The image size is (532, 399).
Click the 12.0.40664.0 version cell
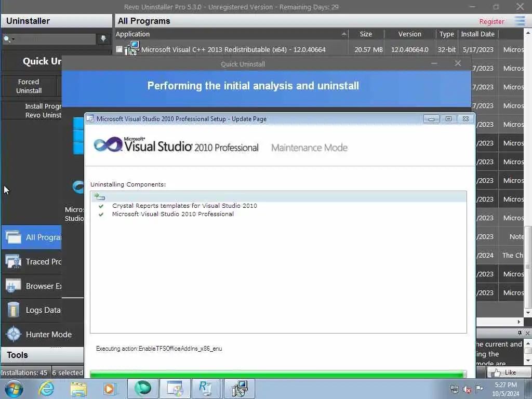coord(409,49)
